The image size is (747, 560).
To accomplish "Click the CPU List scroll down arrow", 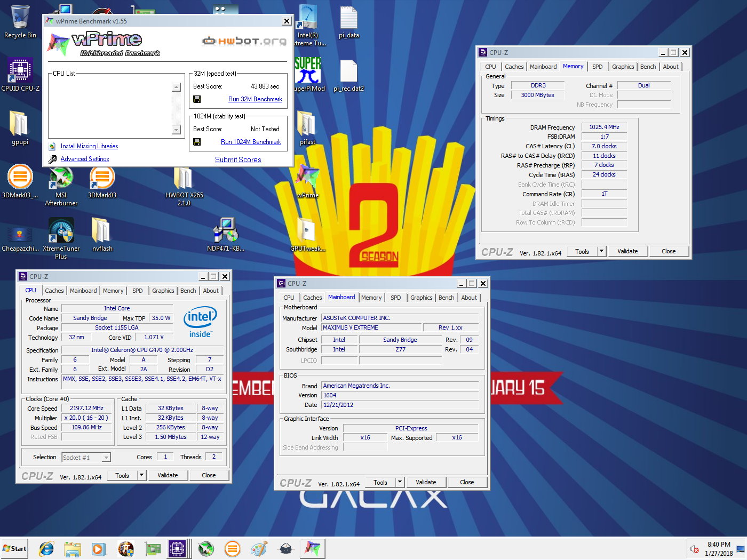I will [x=176, y=130].
